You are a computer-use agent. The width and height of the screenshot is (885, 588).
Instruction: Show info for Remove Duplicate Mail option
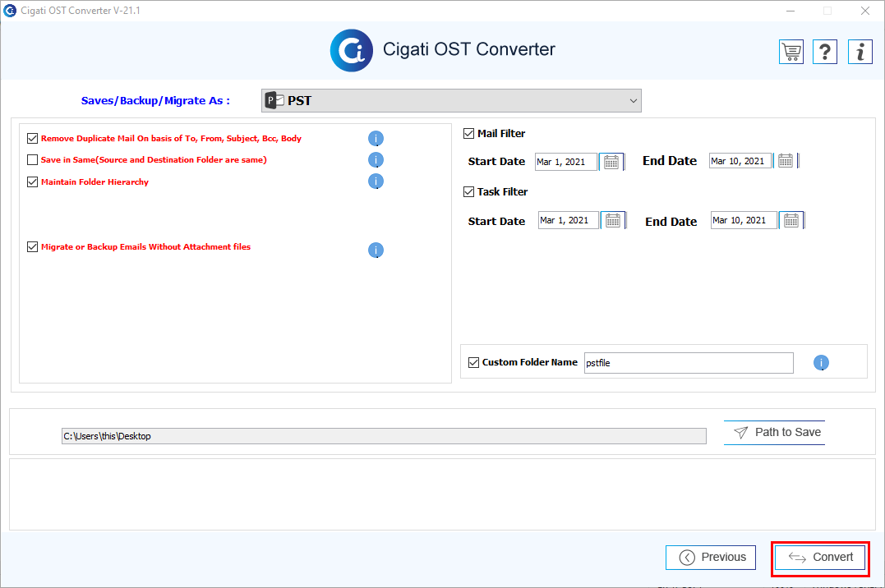click(376, 138)
